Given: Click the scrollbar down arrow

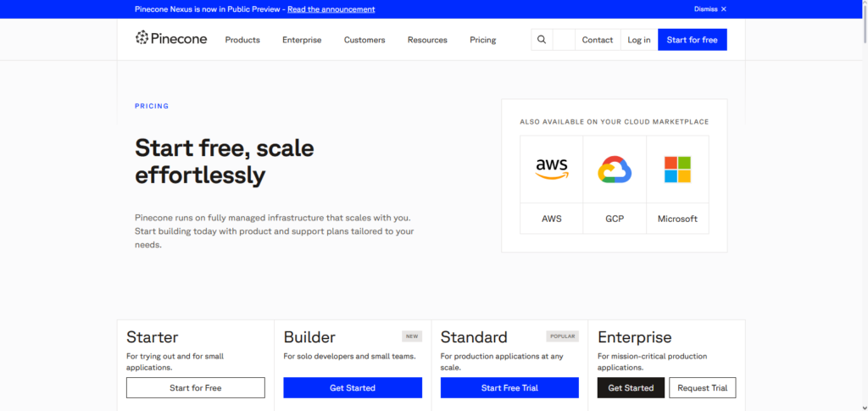Looking at the screenshot, I should (x=864, y=407).
